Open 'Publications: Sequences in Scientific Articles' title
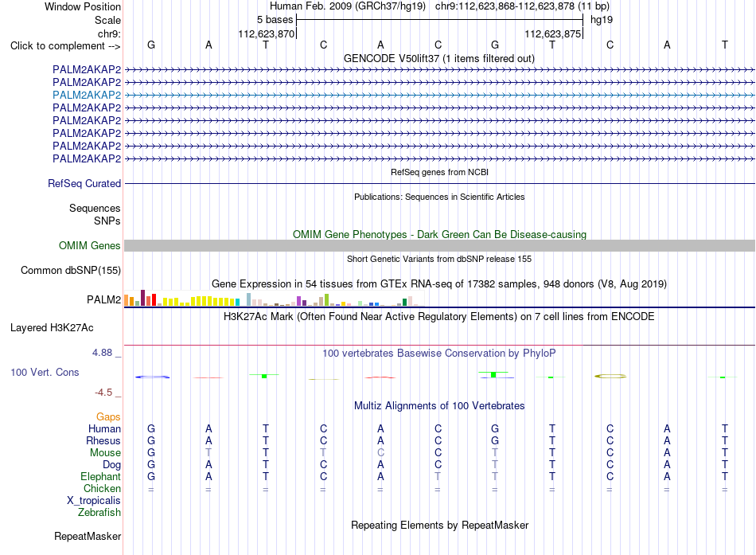Viewport: 756px width, 555px height. pos(439,197)
